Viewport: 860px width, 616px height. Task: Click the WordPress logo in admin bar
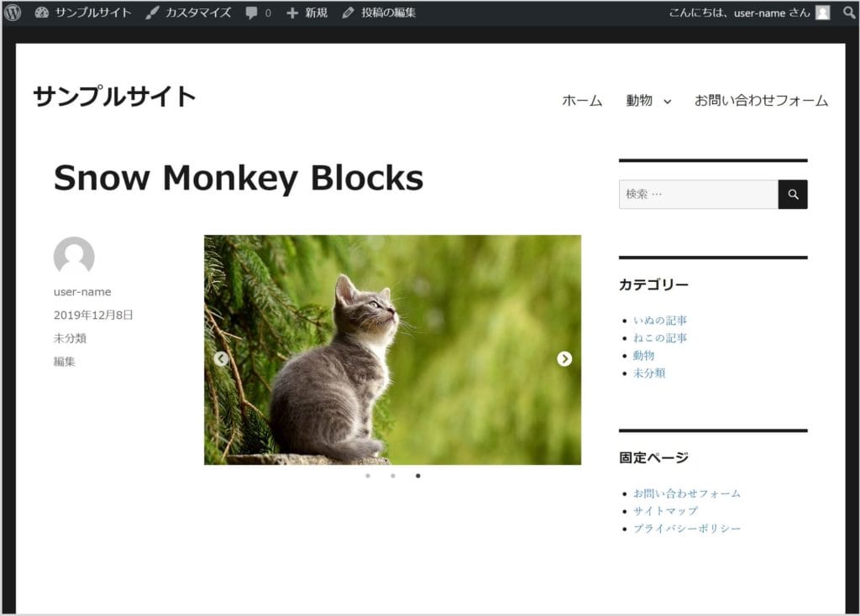13,13
